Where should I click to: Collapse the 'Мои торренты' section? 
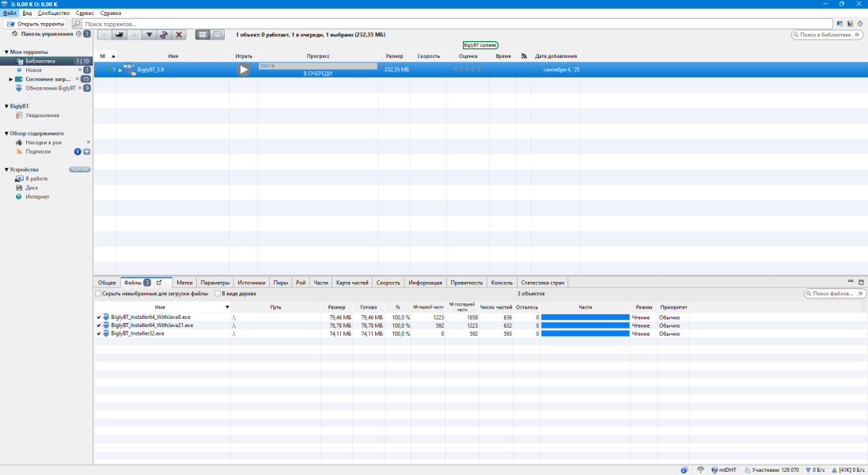(6, 51)
